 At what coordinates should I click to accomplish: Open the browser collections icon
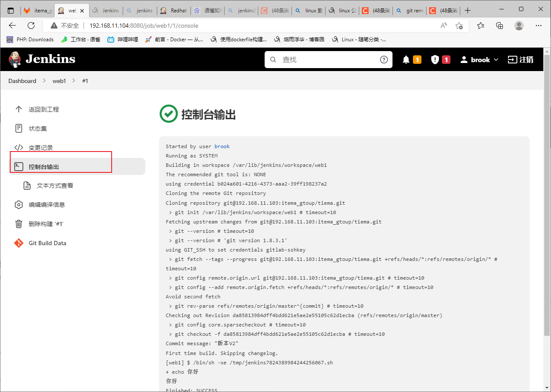(499, 26)
